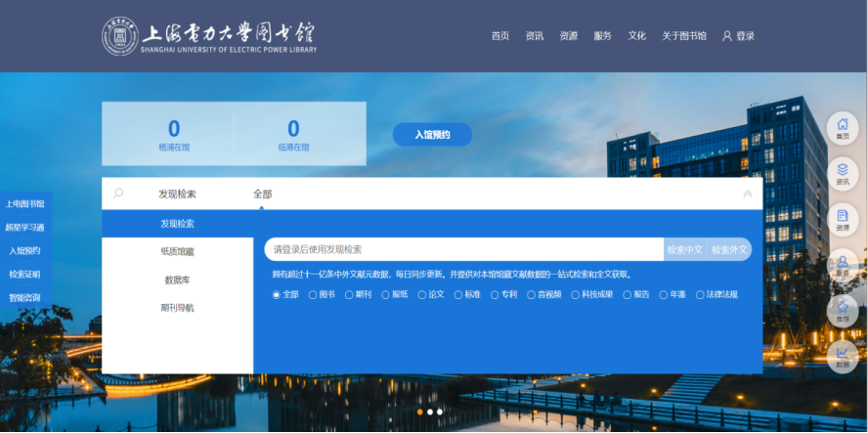Viewport: 868px width, 433px height.
Task: Click the university library logo
Action: 209,36
